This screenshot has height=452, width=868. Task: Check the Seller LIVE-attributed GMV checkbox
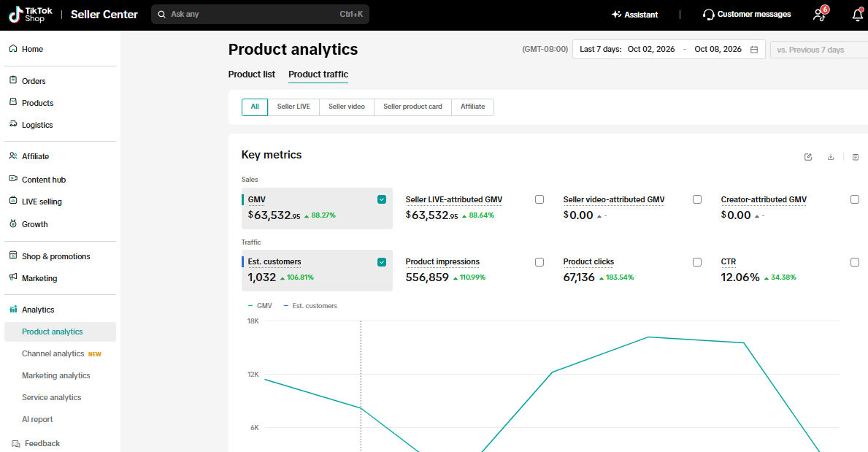539,199
